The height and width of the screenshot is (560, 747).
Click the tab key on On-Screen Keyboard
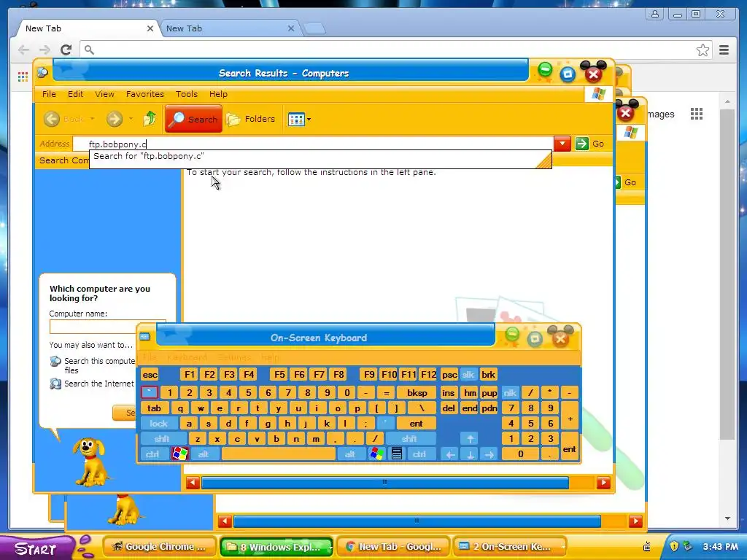pos(154,408)
